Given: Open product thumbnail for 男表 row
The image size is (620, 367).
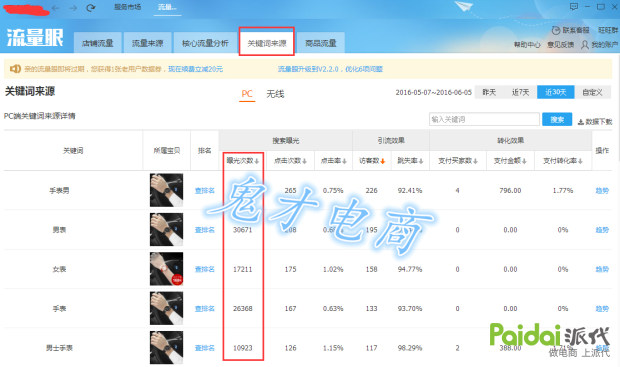Looking at the screenshot, I should [x=166, y=229].
